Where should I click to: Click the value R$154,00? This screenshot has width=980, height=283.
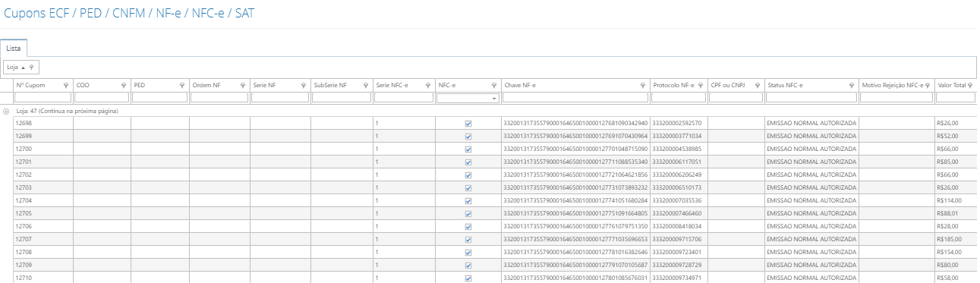(x=950, y=253)
